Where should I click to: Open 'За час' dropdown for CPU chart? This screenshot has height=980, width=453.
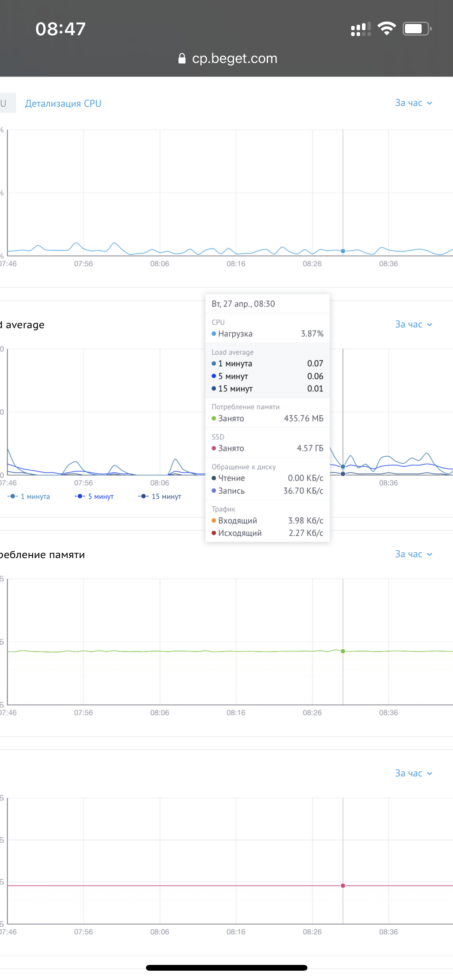[414, 103]
